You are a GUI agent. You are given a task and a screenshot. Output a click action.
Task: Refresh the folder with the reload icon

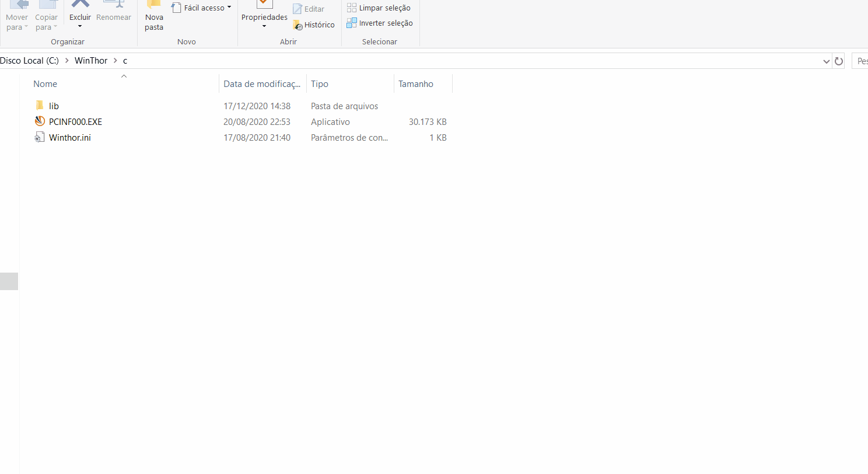click(x=839, y=61)
